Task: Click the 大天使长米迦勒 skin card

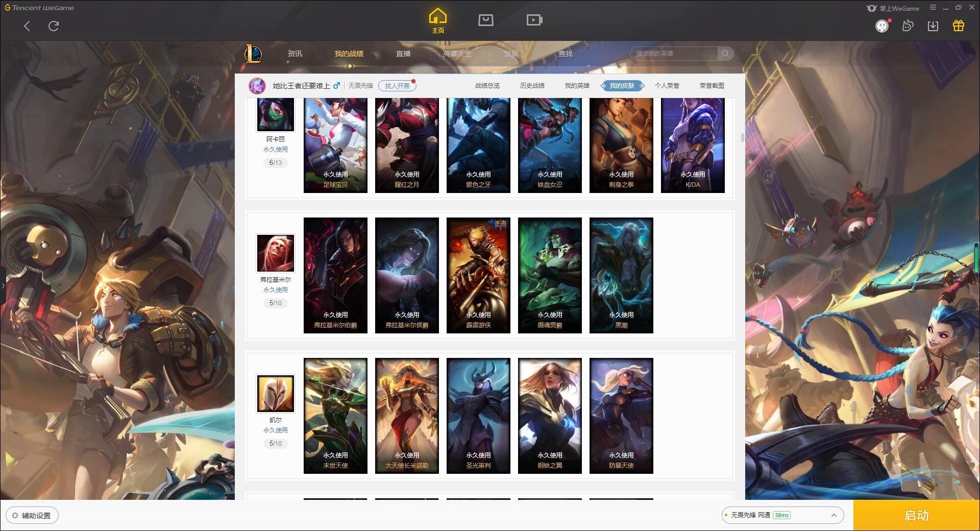Action: 407,416
